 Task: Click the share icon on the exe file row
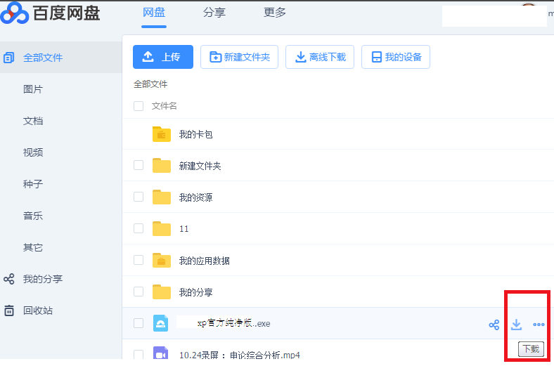pos(494,325)
